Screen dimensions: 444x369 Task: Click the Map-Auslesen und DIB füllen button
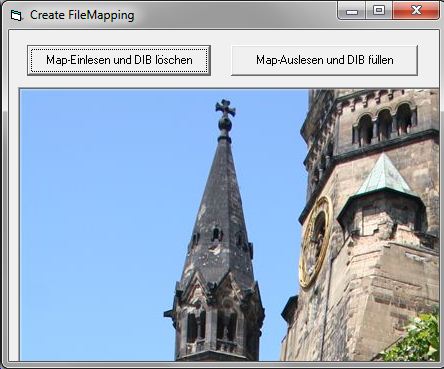324,60
